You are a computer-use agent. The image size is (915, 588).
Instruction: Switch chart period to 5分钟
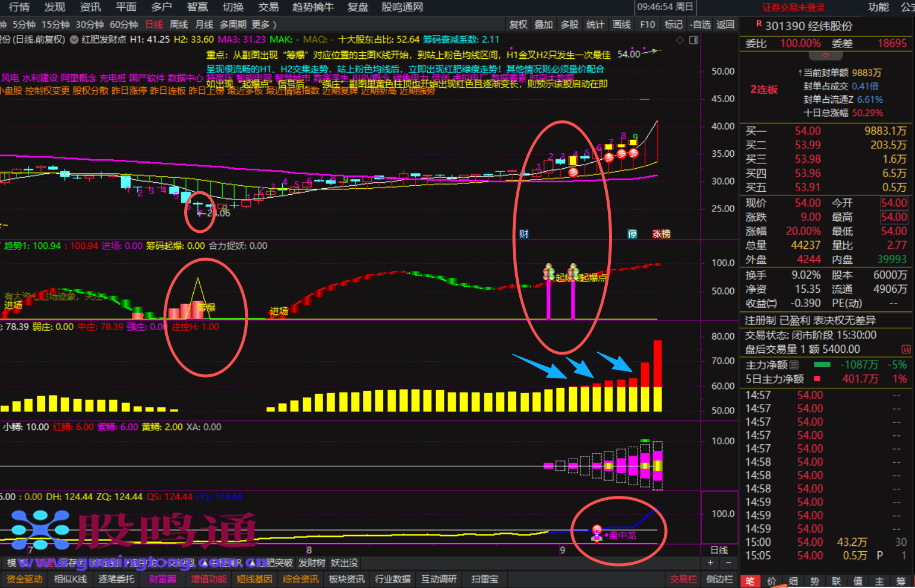click(x=24, y=24)
